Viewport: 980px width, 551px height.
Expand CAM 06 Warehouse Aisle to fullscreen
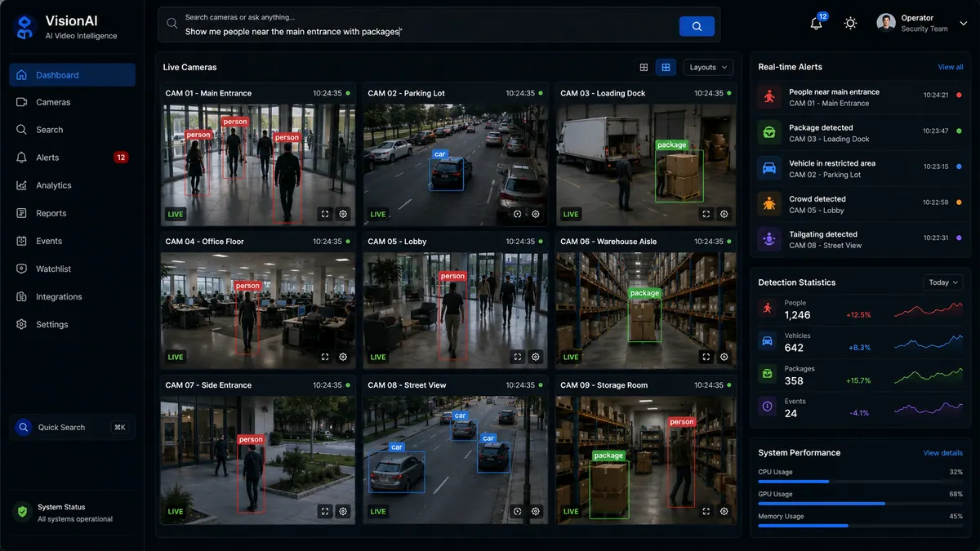[706, 357]
